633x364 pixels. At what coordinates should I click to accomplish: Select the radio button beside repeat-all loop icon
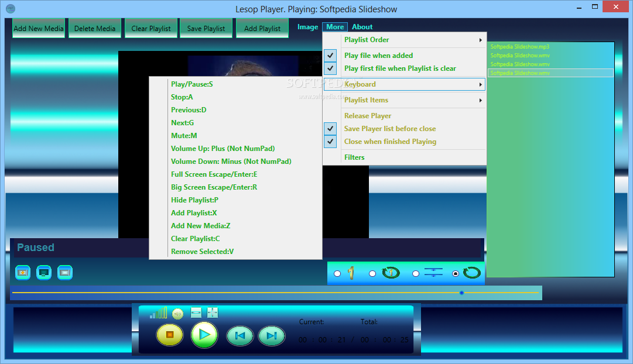tap(456, 274)
